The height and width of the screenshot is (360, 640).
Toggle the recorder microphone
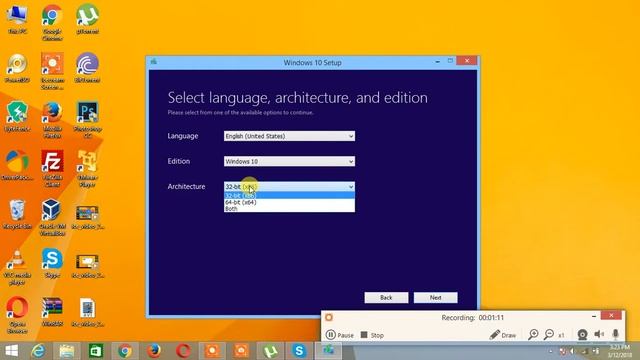[x=616, y=334]
